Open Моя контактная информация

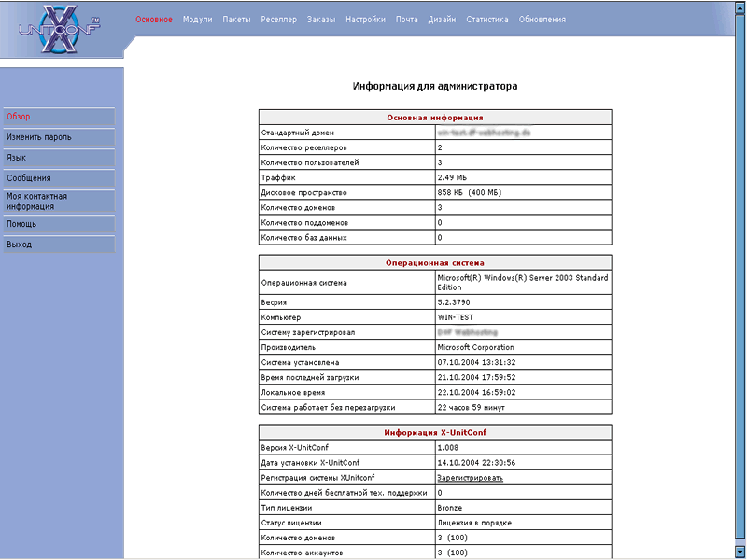tap(59, 201)
